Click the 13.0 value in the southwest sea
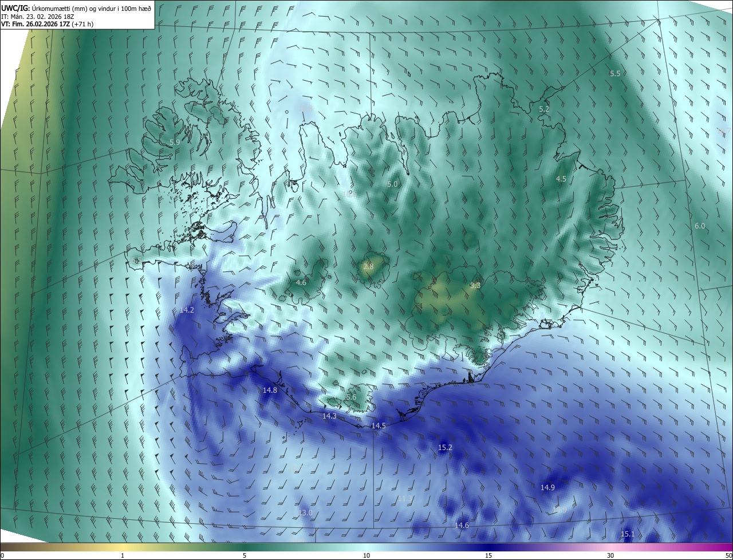The height and width of the screenshot is (560, 733). (x=306, y=512)
